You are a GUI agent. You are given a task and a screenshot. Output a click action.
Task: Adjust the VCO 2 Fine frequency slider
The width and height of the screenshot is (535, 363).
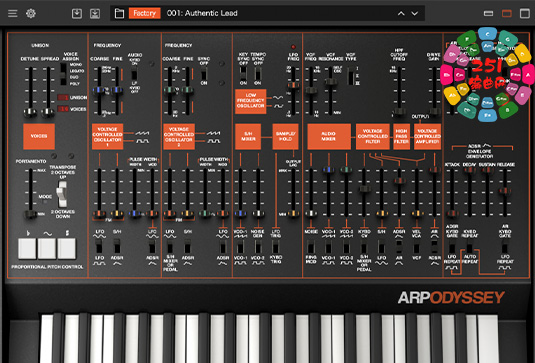tap(187, 90)
